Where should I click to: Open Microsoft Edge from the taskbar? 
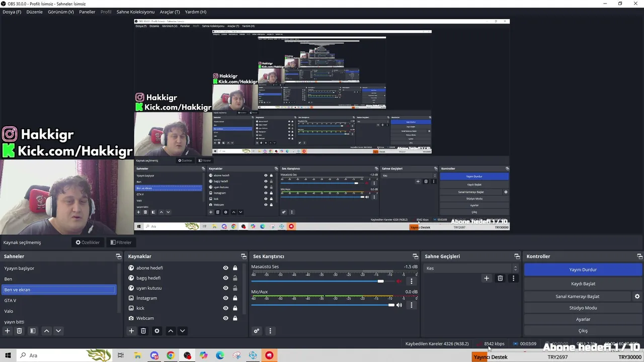(220, 355)
